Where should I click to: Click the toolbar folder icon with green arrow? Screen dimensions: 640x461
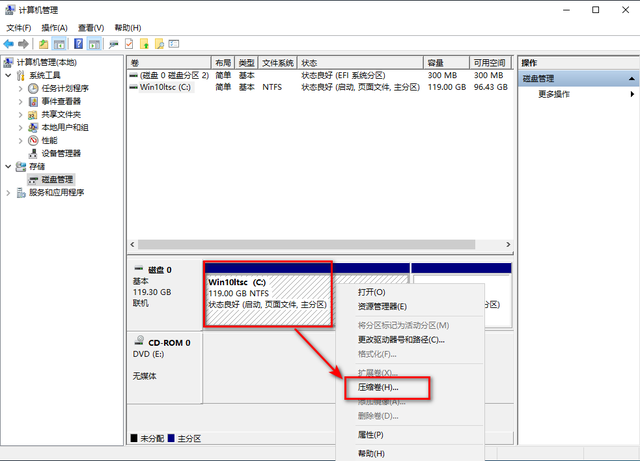coord(144,44)
